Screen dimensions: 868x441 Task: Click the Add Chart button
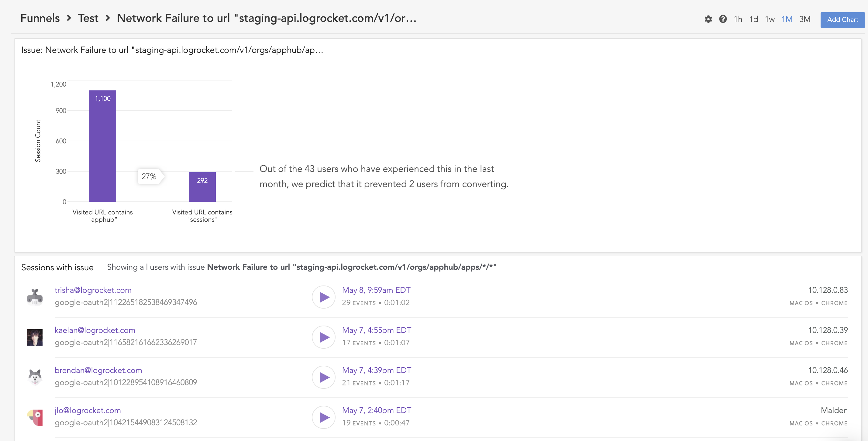(842, 20)
